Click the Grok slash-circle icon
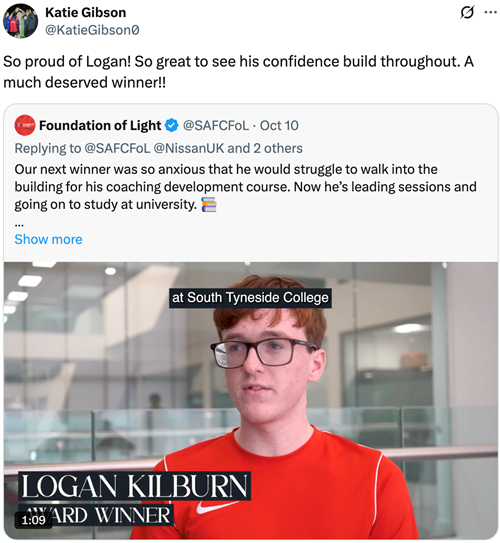The height and width of the screenshot is (543, 500). tap(467, 13)
